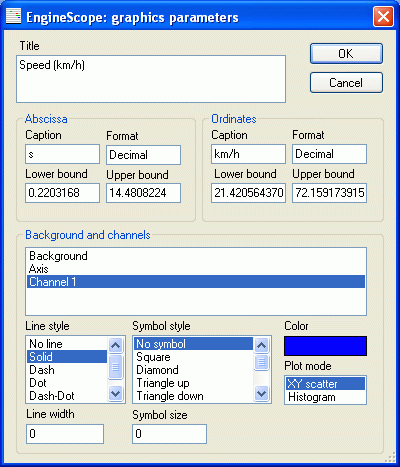Screen dimensions: 400x467
Task: Click the Line width input field
Action: [x=65, y=434]
